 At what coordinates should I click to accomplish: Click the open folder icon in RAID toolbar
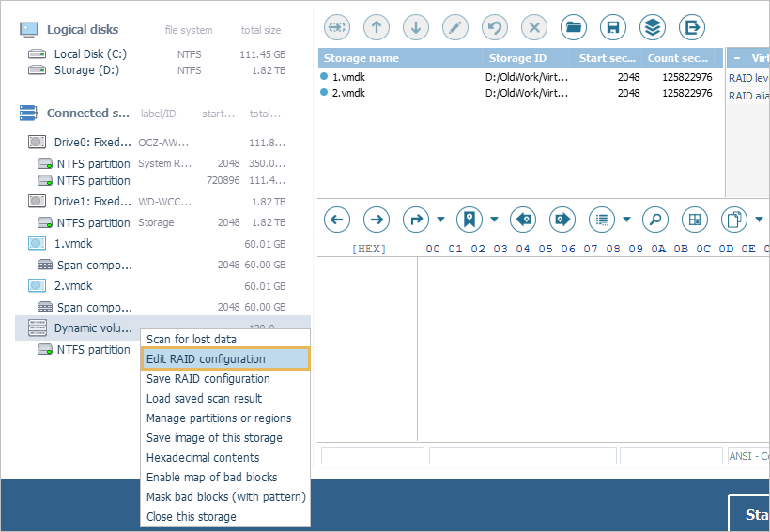pyautogui.click(x=574, y=27)
